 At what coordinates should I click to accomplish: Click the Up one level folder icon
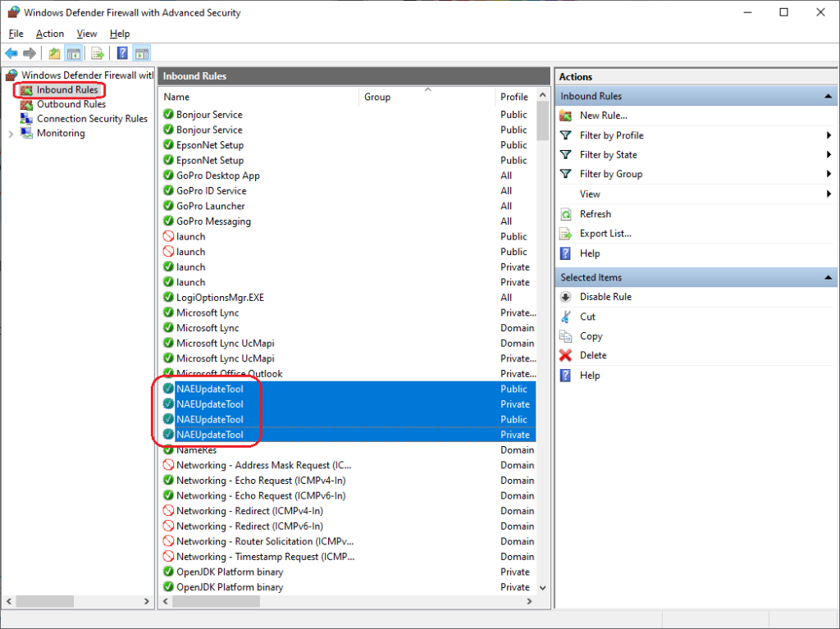pos(54,53)
